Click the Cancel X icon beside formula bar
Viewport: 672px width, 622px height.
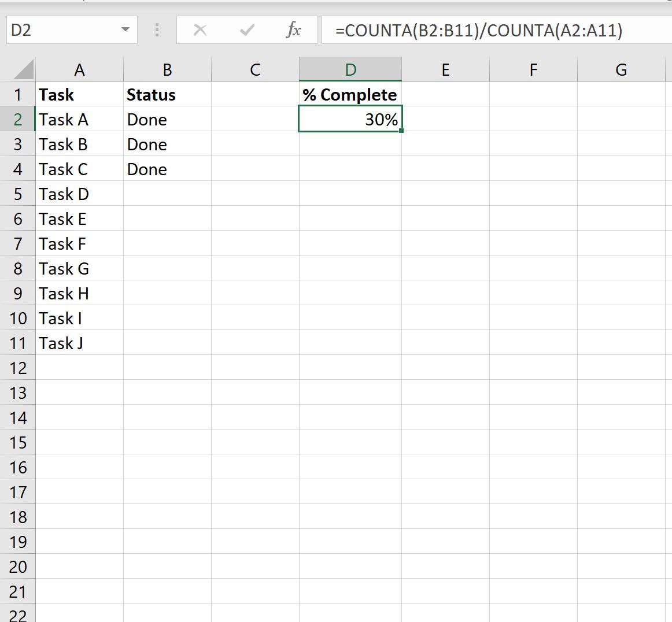click(200, 31)
